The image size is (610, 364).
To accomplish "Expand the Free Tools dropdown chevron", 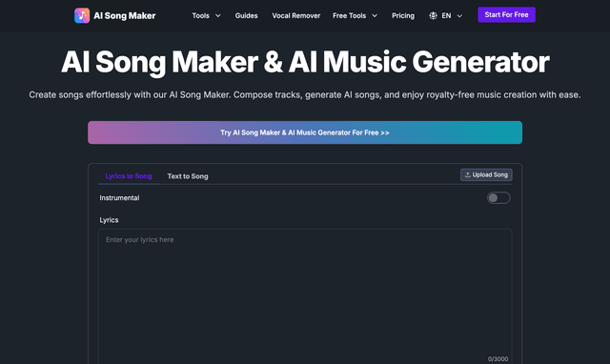I will click(375, 16).
